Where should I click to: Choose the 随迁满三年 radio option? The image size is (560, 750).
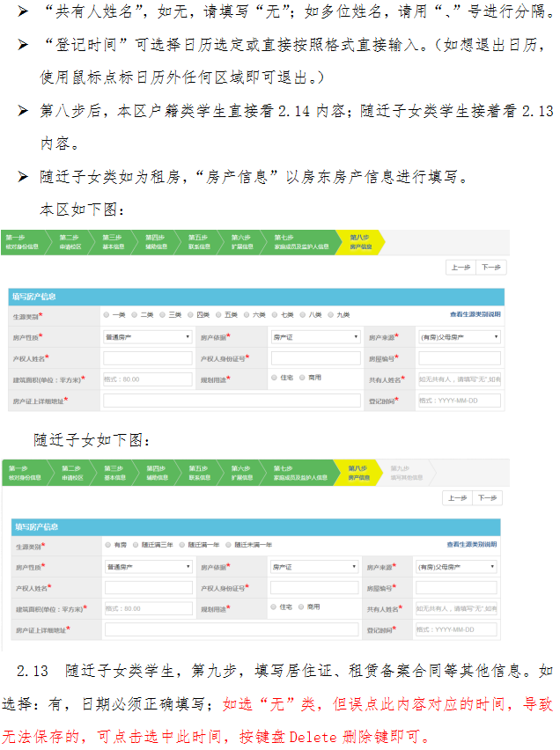pyautogui.click(x=136, y=545)
